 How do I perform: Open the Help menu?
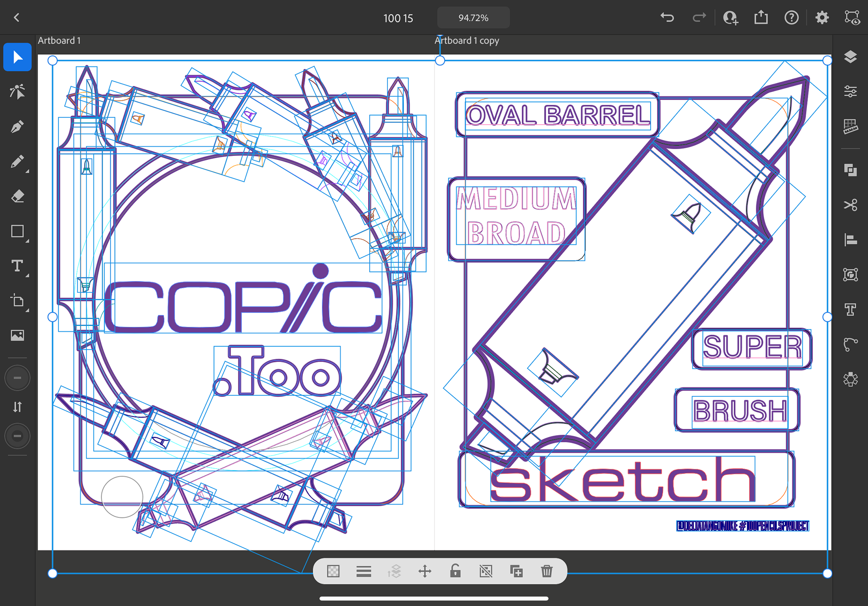[x=791, y=18]
